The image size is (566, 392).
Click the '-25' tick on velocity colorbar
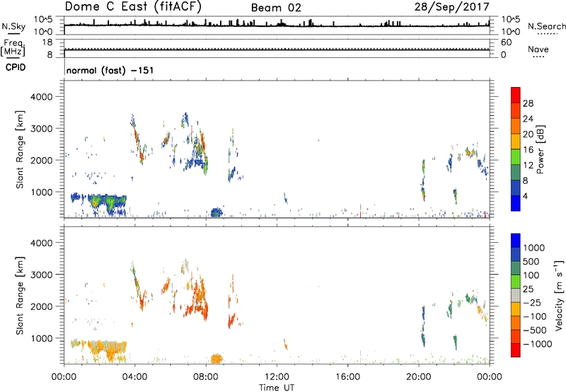pyautogui.click(x=533, y=303)
